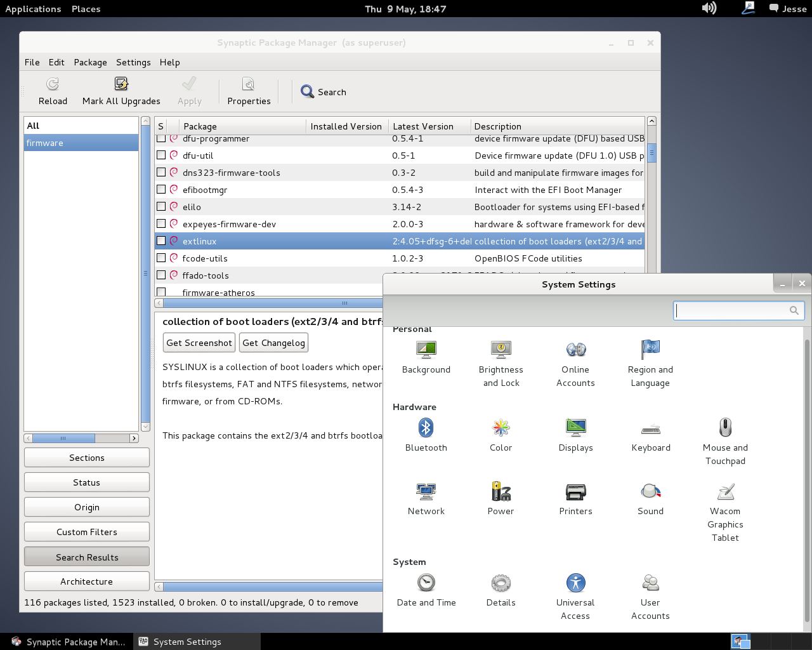The height and width of the screenshot is (650, 812).
Task: Click the Search magnifier in Synaptic
Action: click(308, 92)
